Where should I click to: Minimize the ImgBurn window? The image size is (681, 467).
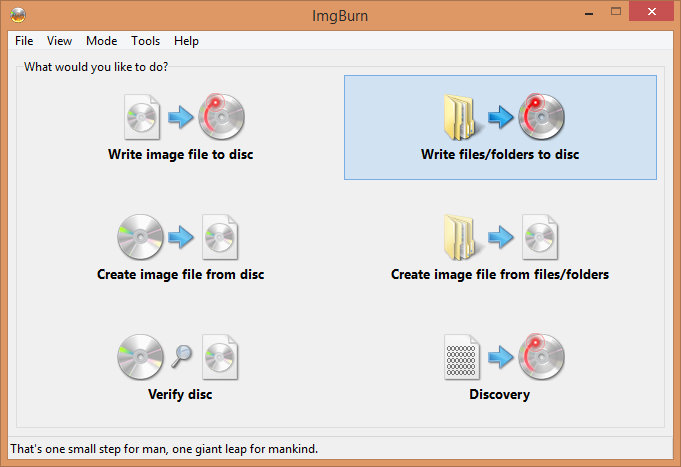(x=589, y=13)
